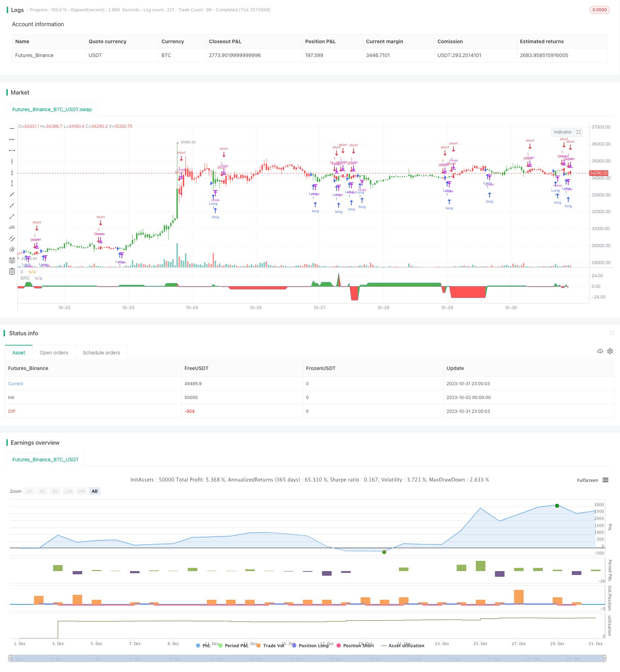
Task: Click the right handle of range navigator
Action: (x=605, y=659)
